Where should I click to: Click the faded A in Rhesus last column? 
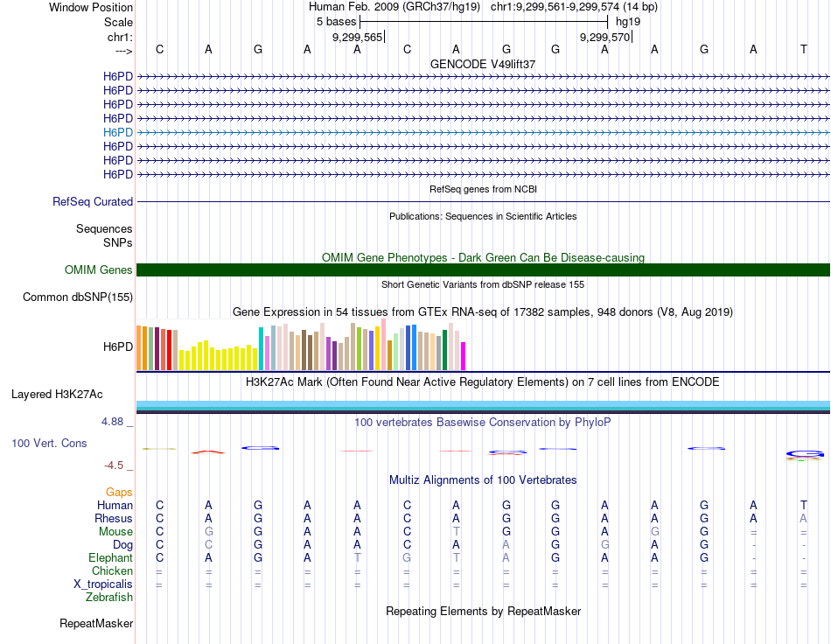804,519
